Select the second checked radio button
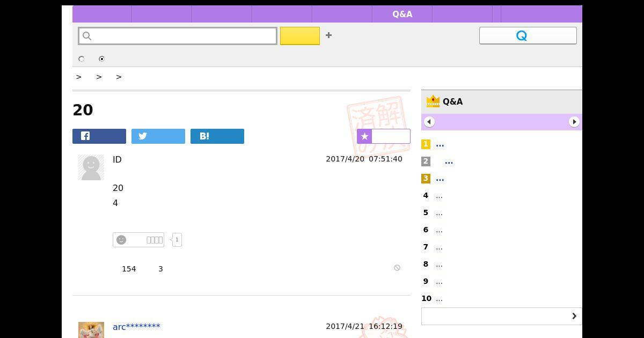The width and height of the screenshot is (644, 338). coord(101,59)
